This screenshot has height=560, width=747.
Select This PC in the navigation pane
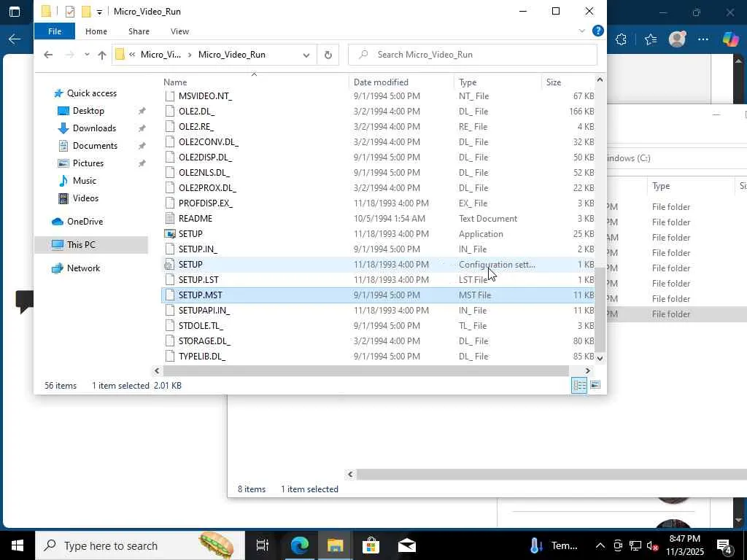80,245
